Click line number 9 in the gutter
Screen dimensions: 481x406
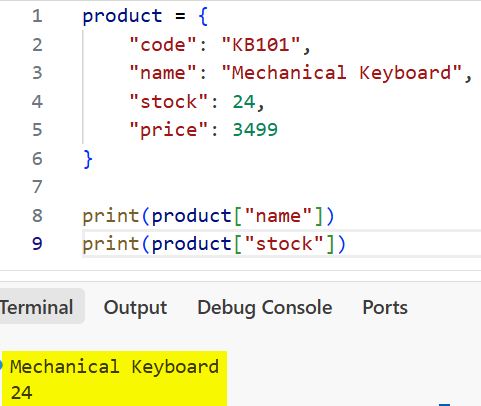[37, 244]
